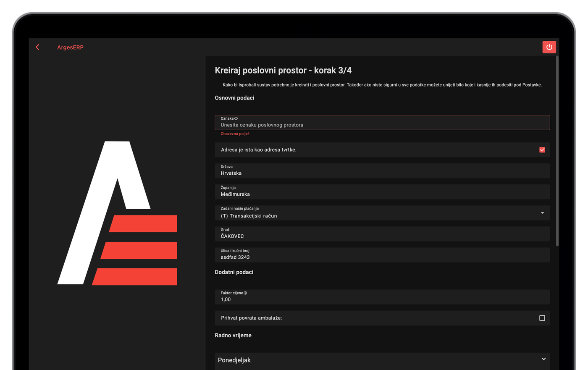Enable Prihvat povrata ambalaže checkbox
The image size is (588, 370).
542,318
